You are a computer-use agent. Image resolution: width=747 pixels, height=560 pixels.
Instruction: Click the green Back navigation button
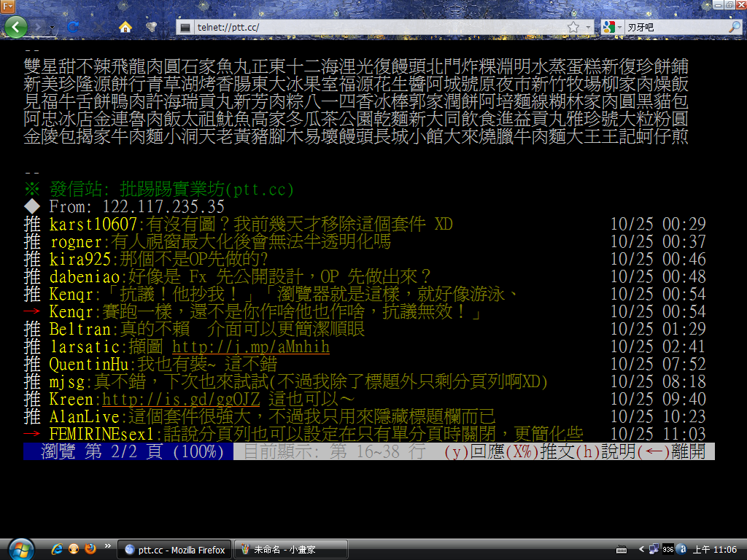[16, 27]
